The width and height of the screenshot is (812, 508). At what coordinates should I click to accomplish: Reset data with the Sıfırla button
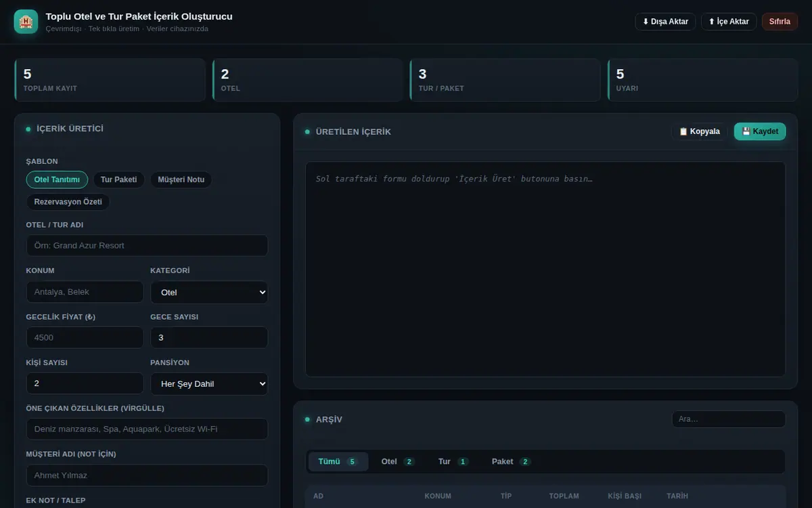coord(780,22)
